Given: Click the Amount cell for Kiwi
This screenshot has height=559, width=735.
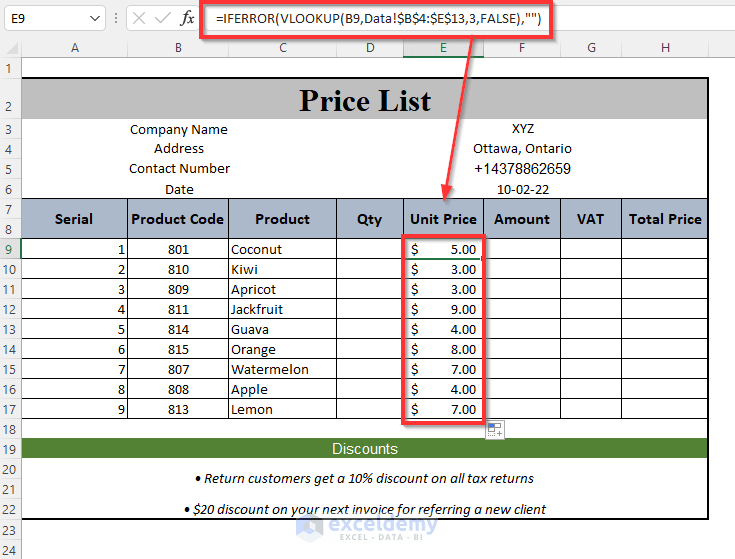Looking at the screenshot, I should click(522, 269).
